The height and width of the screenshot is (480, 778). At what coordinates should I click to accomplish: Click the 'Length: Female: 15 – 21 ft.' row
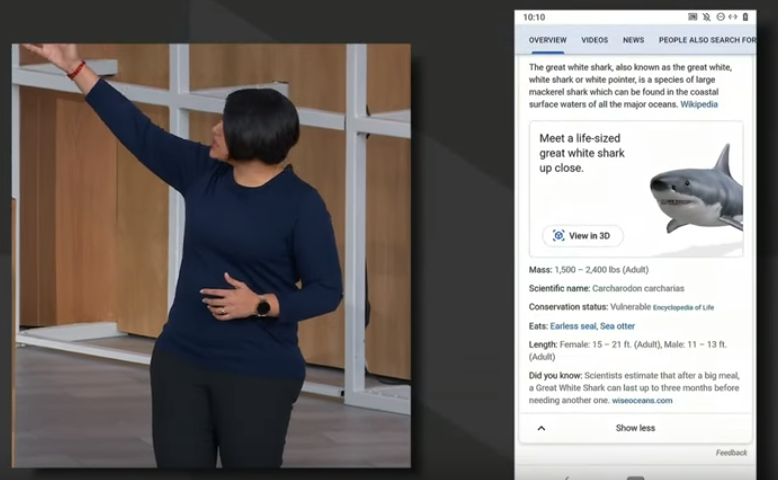pyautogui.click(x=628, y=350)
